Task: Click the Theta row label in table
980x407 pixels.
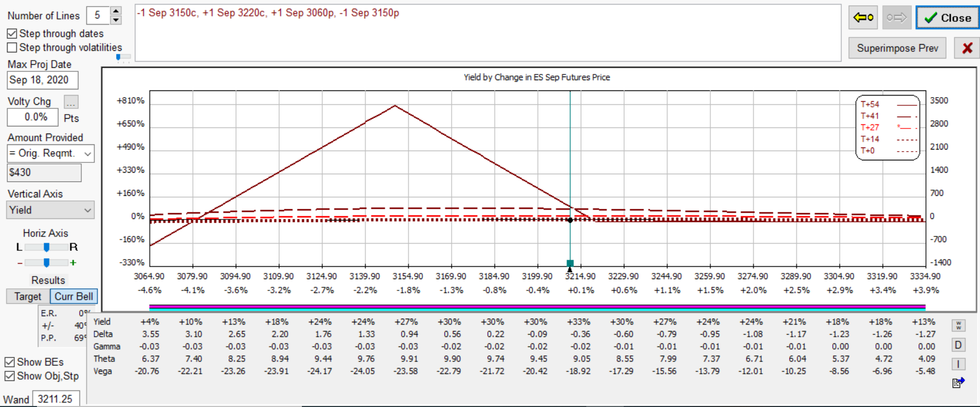Action: (104, 359)
